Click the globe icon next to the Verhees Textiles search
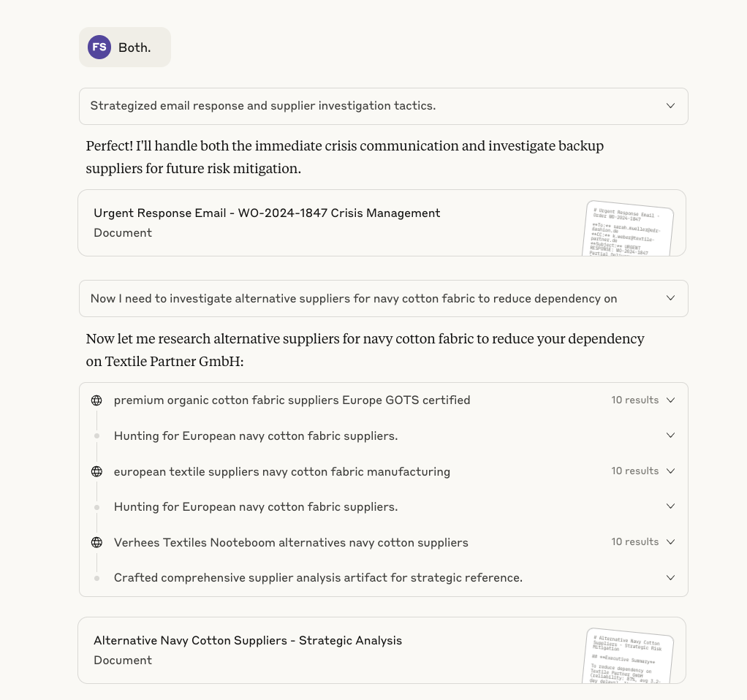This screenshot has width=747, height=700. coord(96,542)
